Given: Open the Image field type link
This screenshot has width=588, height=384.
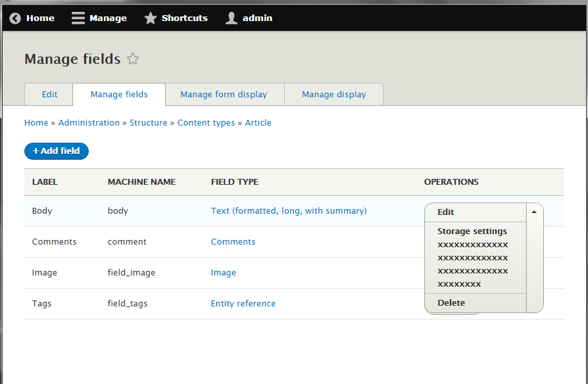Looking at the screenshot, I should [x=223, y=272].
